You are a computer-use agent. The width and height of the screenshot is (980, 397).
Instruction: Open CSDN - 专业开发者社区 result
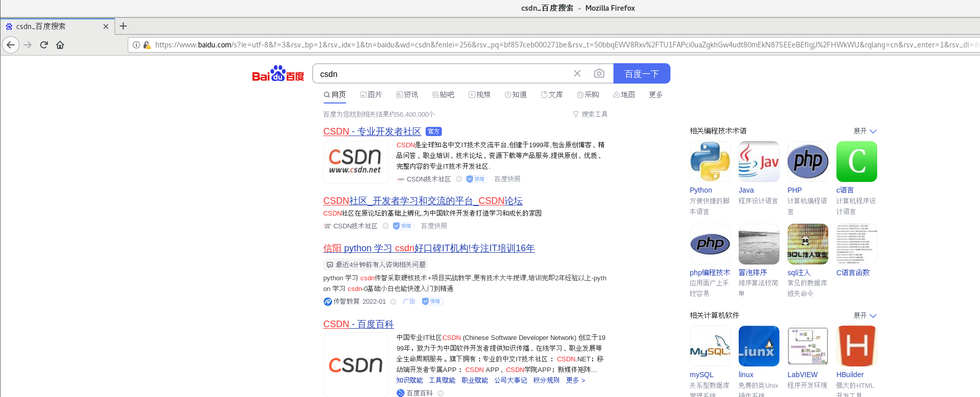372,131
